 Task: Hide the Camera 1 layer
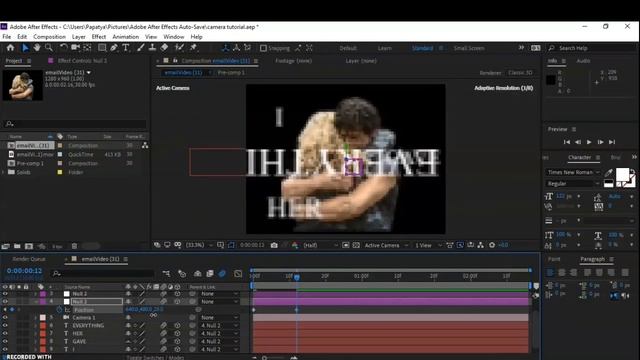click(5, 318)
